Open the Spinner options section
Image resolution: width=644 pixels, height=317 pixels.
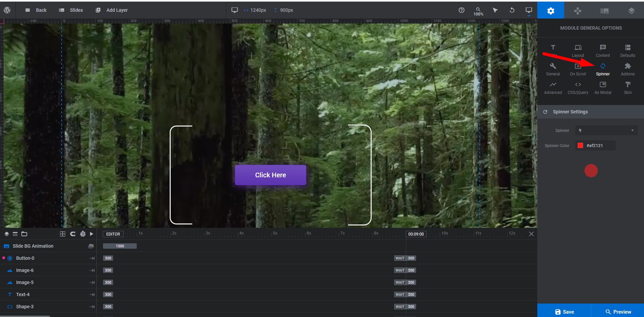603,69
